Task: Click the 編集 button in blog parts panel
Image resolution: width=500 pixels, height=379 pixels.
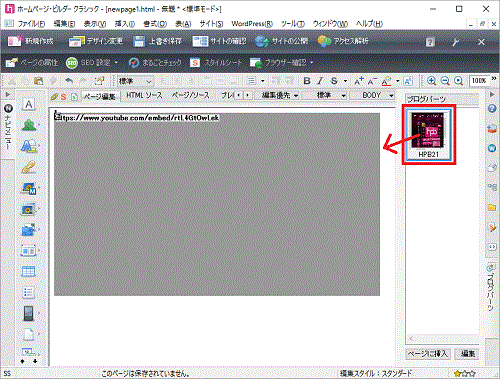Action: (468, 354)
